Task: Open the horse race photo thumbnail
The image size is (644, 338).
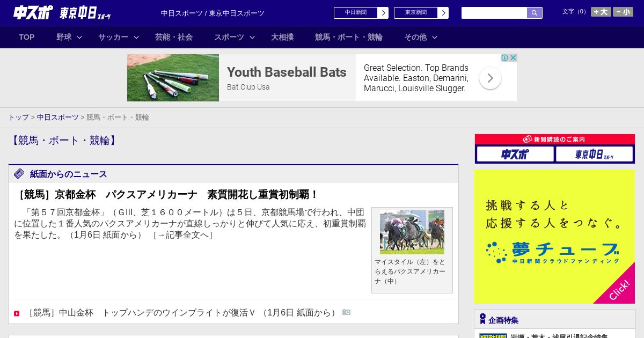Action: click(412, 232)
